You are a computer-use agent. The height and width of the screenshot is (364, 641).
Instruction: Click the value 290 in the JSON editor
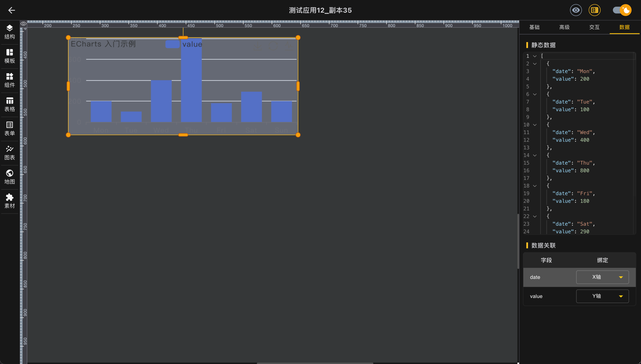coord(585,232)
